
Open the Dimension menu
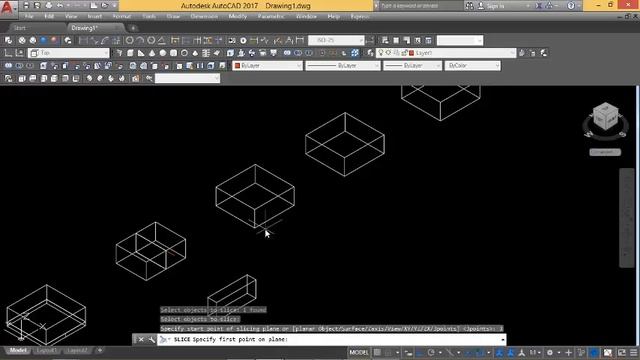[x=204, y=17]
